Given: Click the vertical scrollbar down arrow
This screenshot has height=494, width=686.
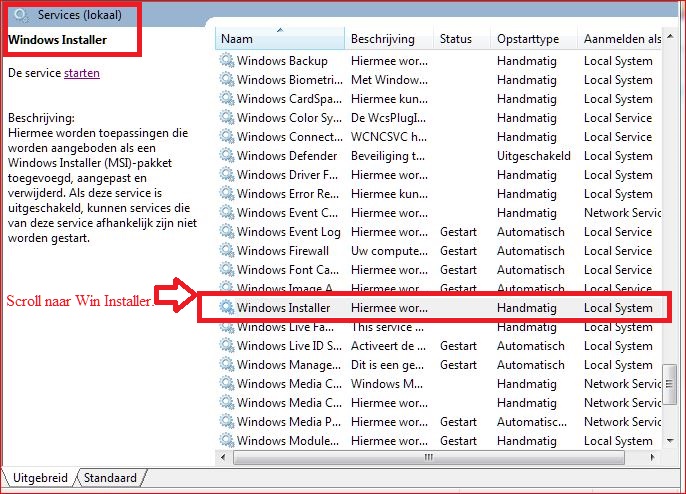Looking at the screenshot, I should pos(669,441).
